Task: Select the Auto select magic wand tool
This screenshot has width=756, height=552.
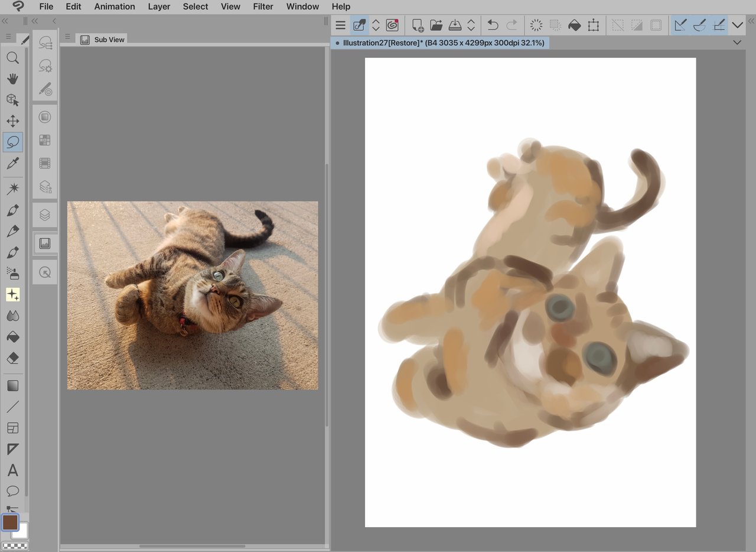Action: point(12,189)
